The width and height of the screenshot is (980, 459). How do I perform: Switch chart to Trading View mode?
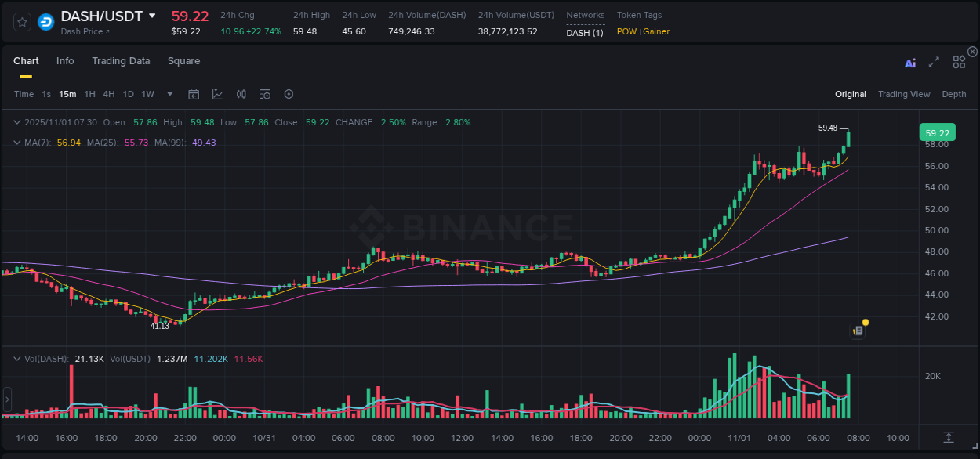[x=904, y=94]
